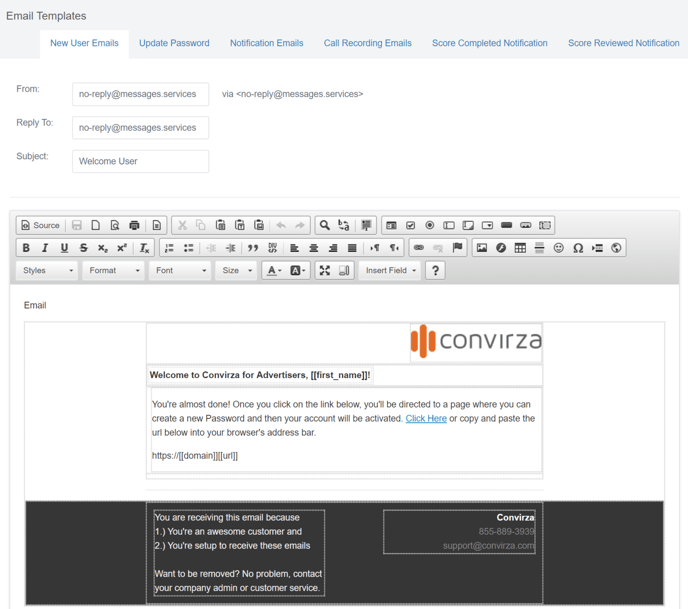Insert a Button form element
688x609 pixels.
pos(506,225)
